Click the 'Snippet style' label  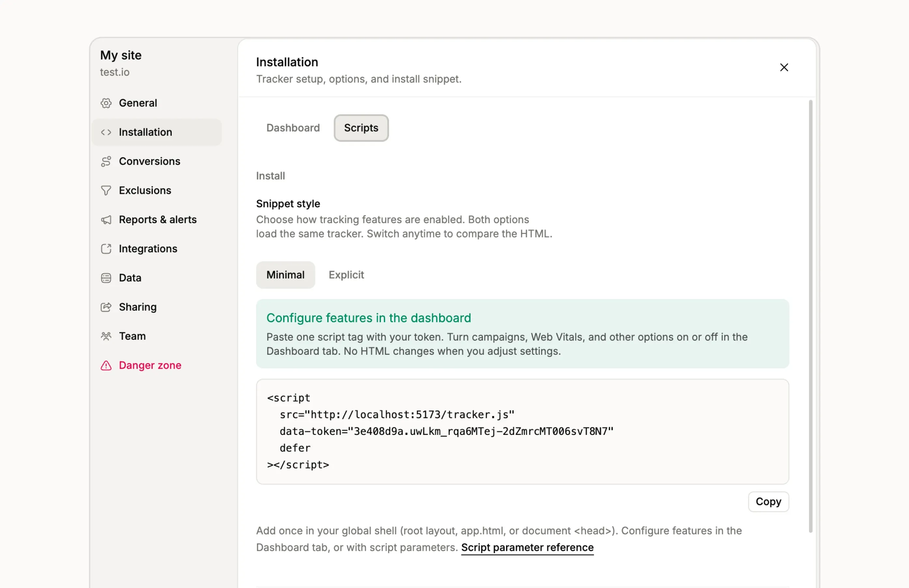pyautogui.click(x=288, y=204)
